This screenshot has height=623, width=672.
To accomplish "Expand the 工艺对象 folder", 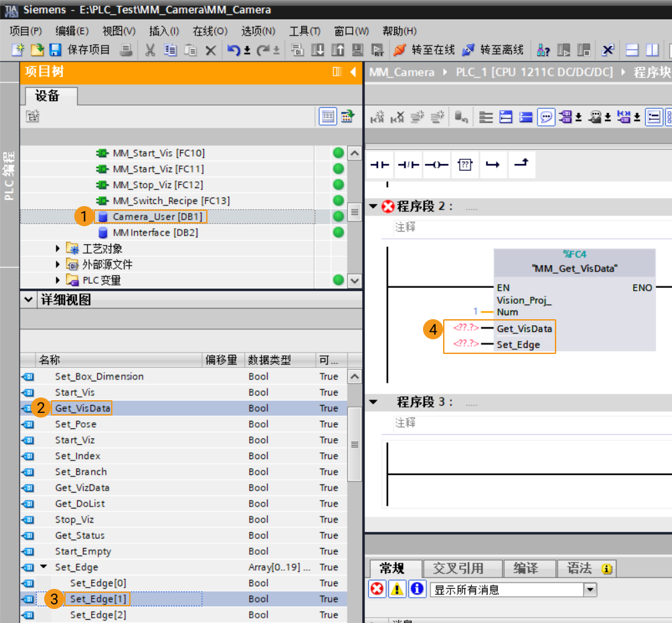I will click(58, 248).
